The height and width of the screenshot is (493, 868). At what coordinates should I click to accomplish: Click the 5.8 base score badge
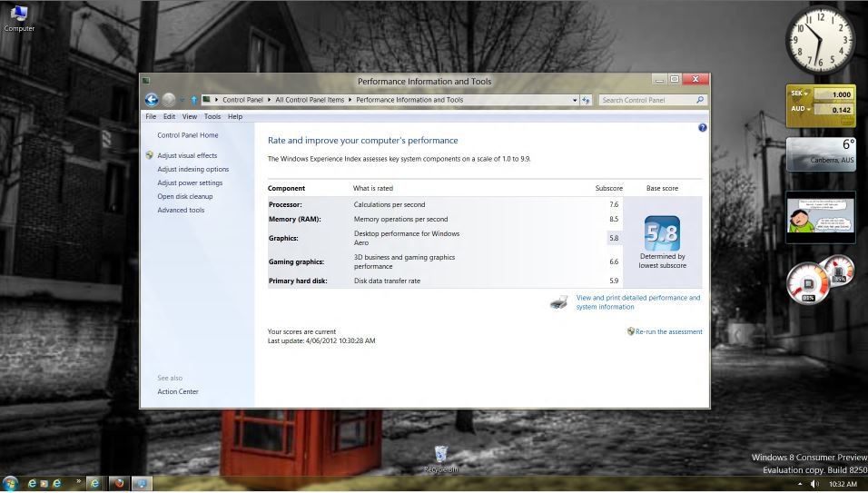[662, 233]
